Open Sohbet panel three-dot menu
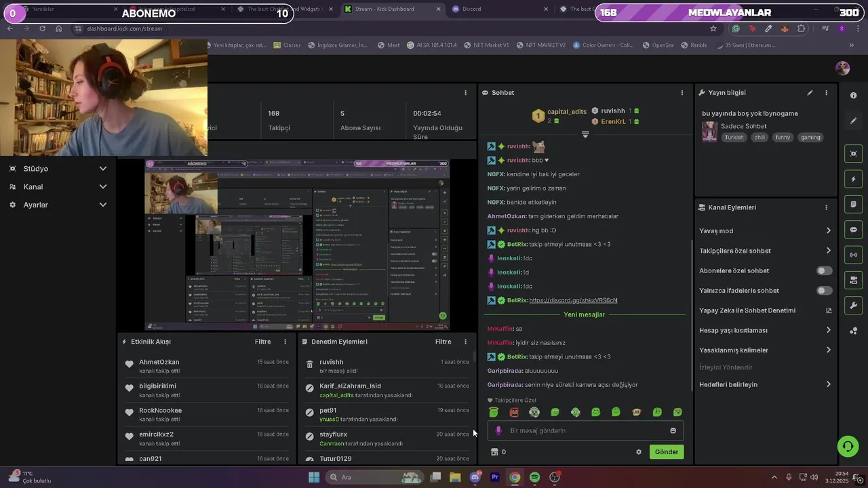This screenshot has width=868, height=488. coord(682,93)
